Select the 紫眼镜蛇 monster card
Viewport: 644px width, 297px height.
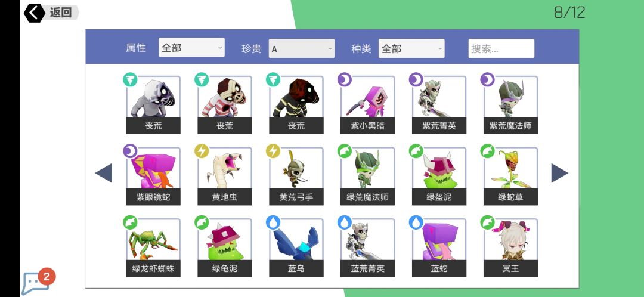153,176
